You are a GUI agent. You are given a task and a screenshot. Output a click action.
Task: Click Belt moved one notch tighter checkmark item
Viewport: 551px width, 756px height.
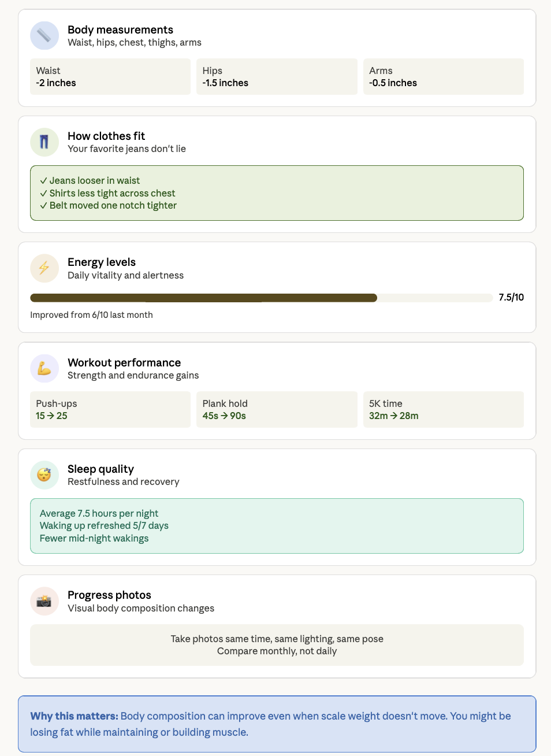point(109,206)
